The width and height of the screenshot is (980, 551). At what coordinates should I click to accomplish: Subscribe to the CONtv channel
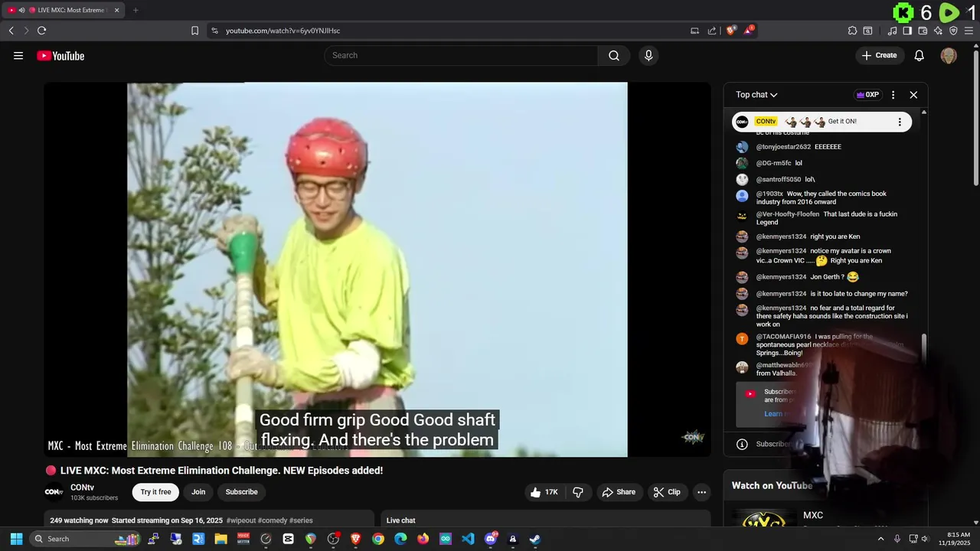click(x=241, y=492)
